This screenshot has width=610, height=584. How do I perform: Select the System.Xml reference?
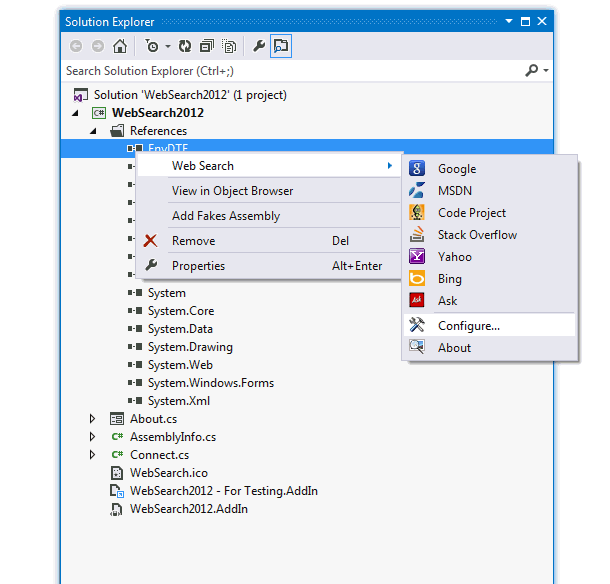tap(179, 401)
